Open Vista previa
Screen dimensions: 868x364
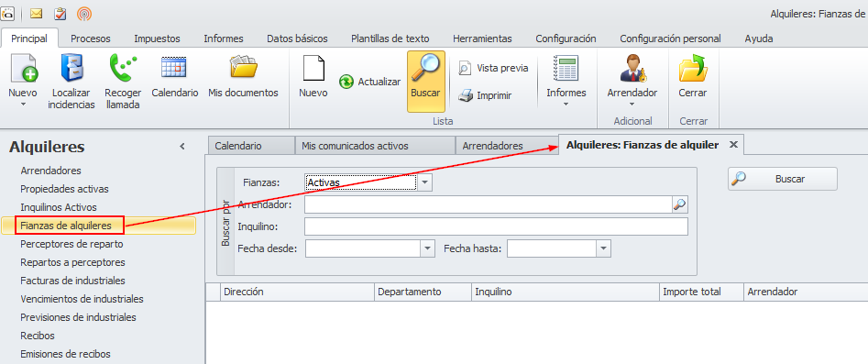493,68
